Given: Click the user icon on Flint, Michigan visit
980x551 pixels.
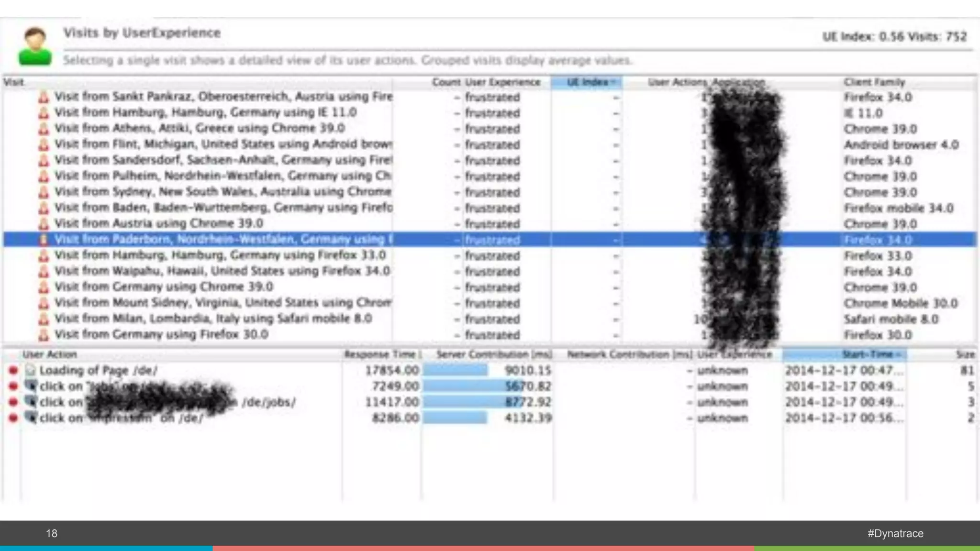Looking at the screenshot, I should pos(44,144).
